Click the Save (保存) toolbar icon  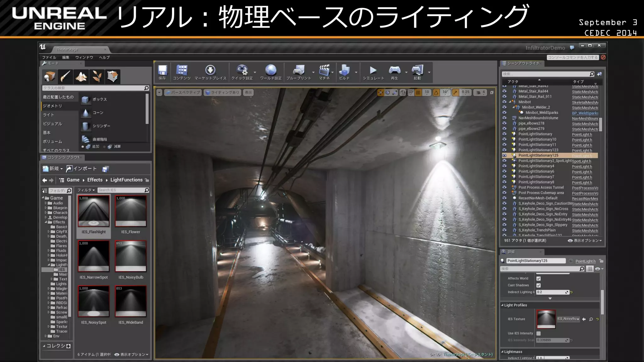pos(162,70)
